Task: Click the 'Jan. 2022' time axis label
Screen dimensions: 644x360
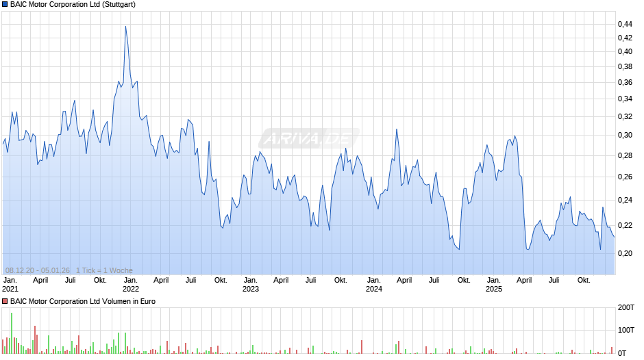Action: 131,285
